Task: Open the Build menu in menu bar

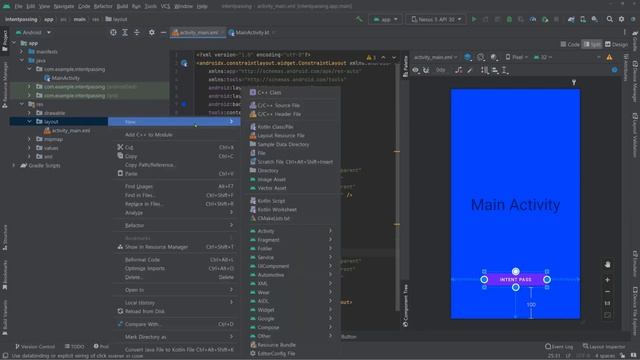Action: click(x=122, y=6)
